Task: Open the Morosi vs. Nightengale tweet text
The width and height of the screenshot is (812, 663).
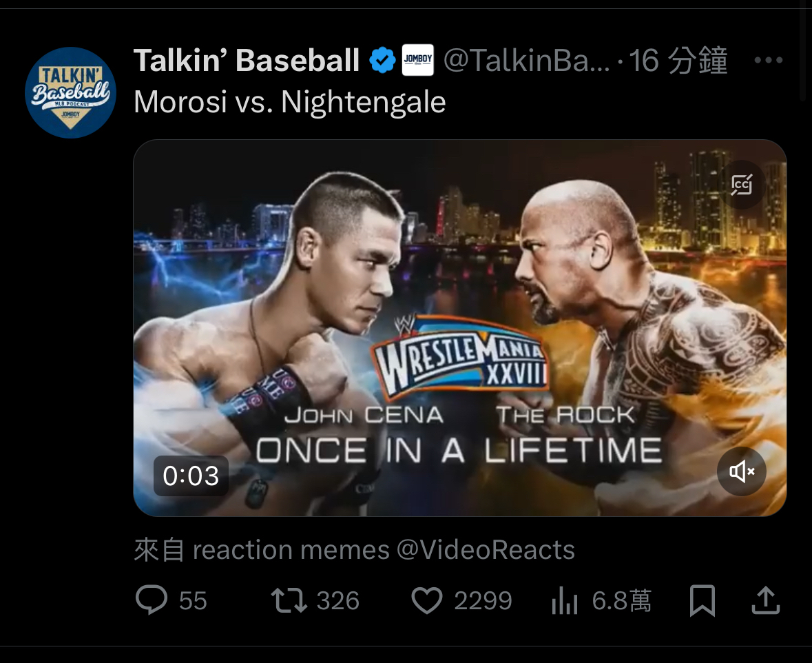Action: tap(289, 101)
